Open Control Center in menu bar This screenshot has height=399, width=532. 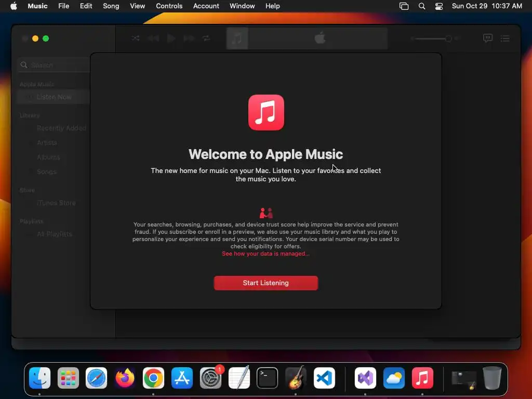point(438,6)
